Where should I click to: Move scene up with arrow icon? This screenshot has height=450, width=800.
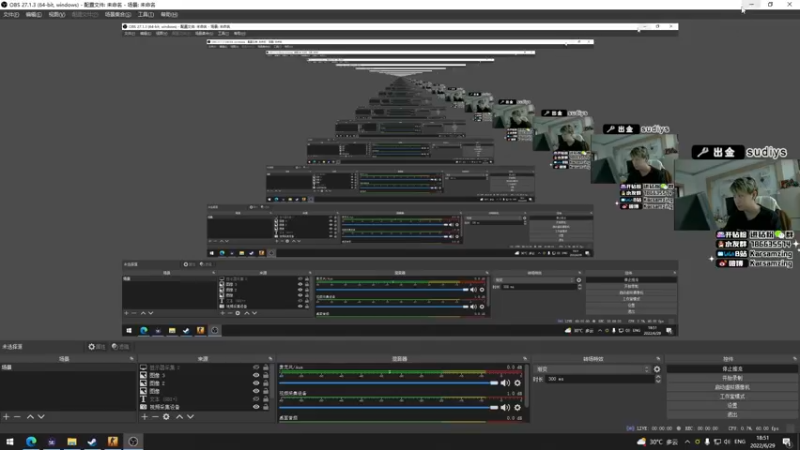(30, 417)
